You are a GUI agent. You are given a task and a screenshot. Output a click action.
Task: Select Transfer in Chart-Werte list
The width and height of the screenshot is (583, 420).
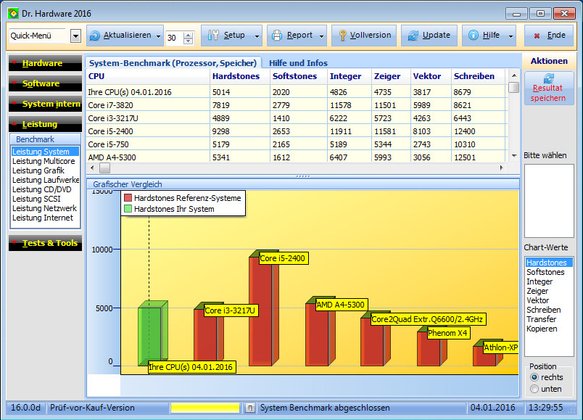coord(549,319)
